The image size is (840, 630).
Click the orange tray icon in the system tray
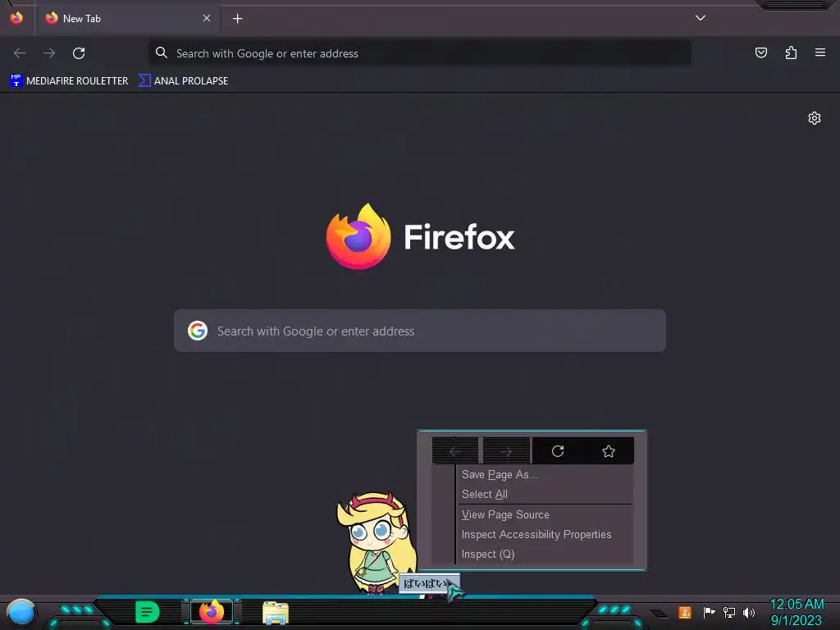[685, 612]
